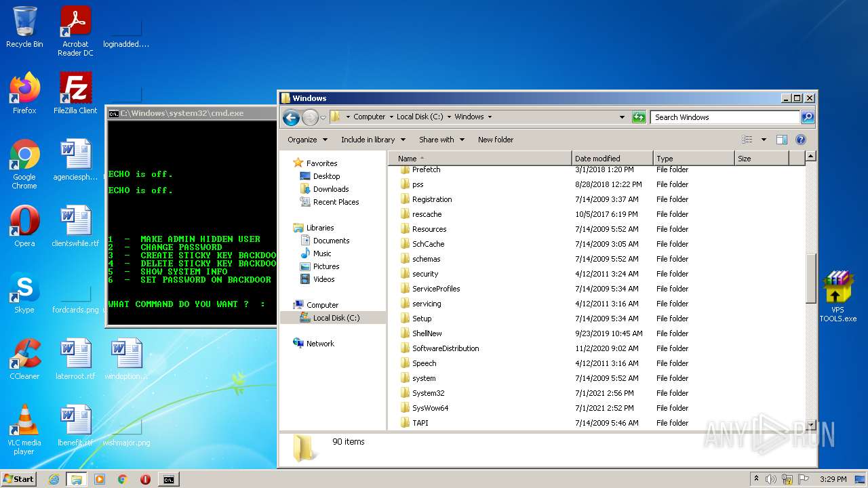868x488 pixels.
Task: Open Include in library dropdown
Action: [x=373, y=140]
